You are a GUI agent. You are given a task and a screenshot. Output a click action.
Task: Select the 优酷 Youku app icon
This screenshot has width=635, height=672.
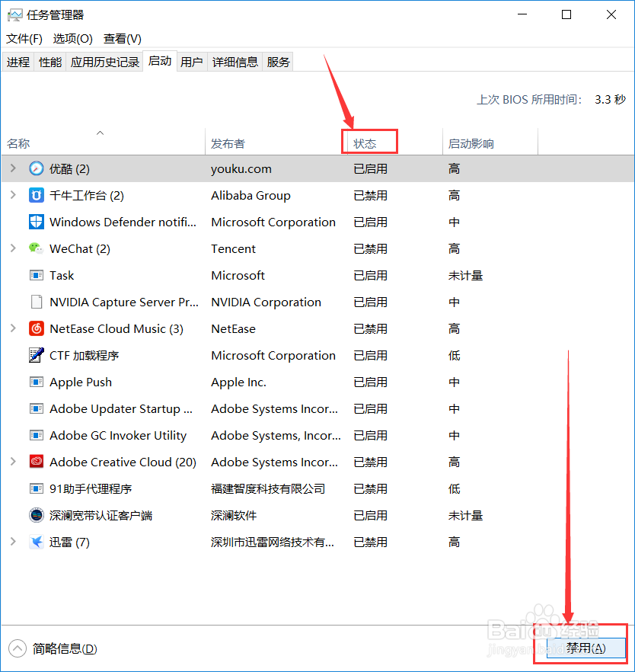(36, 168)
